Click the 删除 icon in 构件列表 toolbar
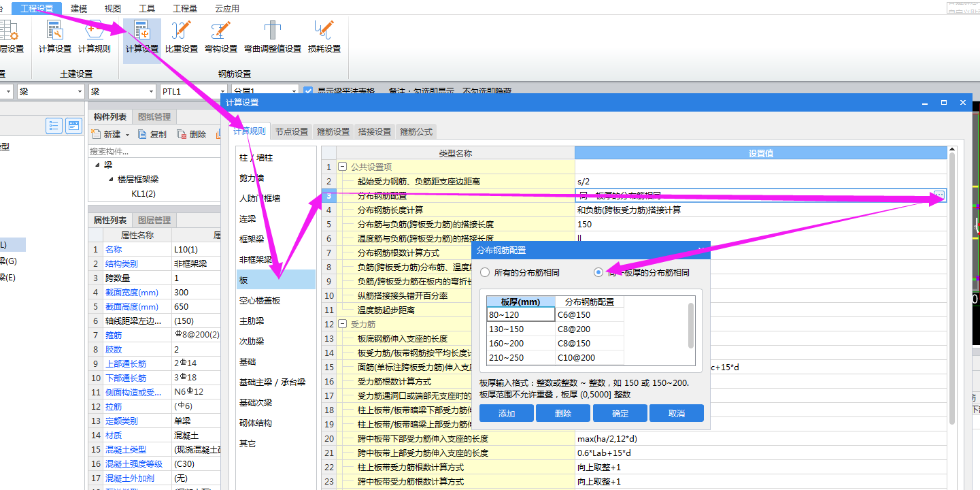This screenshot has width=980, height=490. pos(182,134)
